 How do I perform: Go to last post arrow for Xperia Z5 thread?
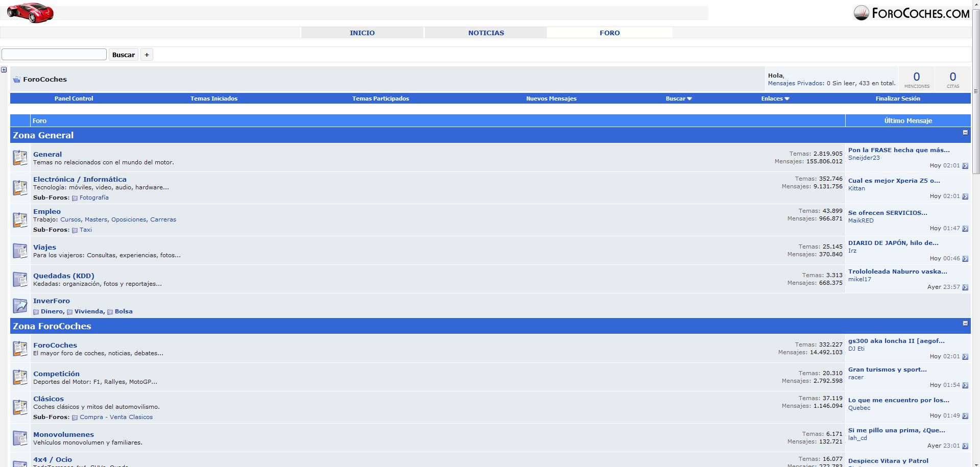click(x=965, y=196)
